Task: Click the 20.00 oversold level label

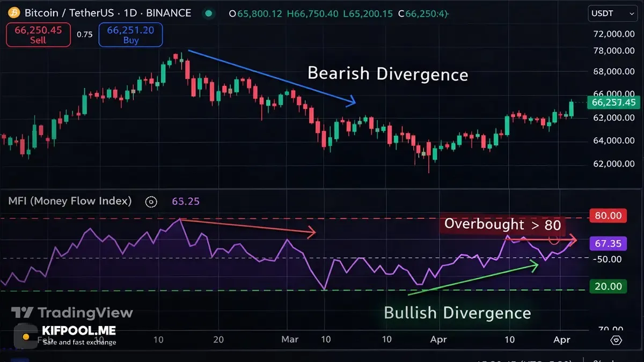Action: [608, 286]
